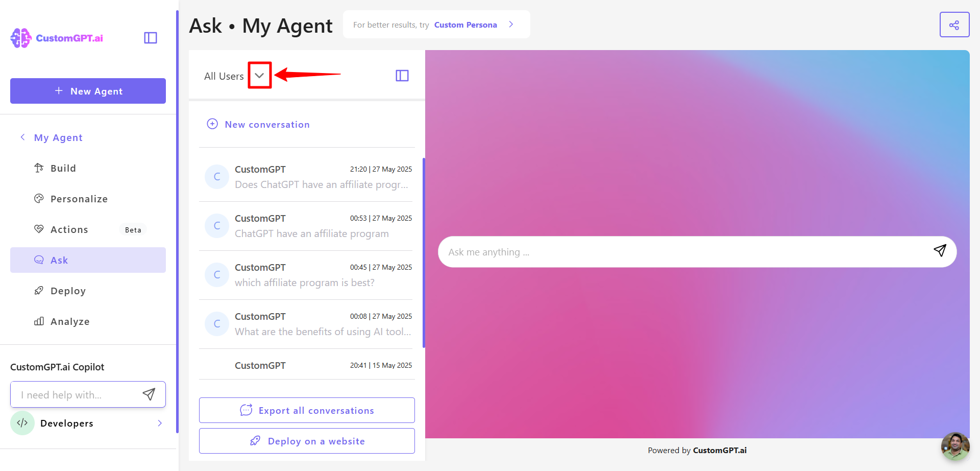Click the Analyze bar chart icon
The width and height of the screenshot is (980, 471).
(39, 321)
